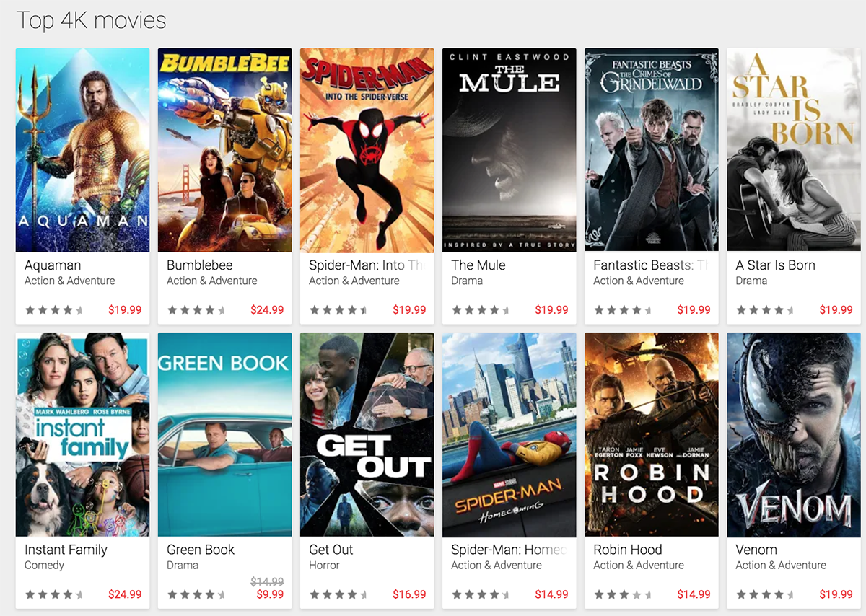The image size is (866, 616).
Task: Click the star rating under Aquaman
Action: tap(54, 310)
